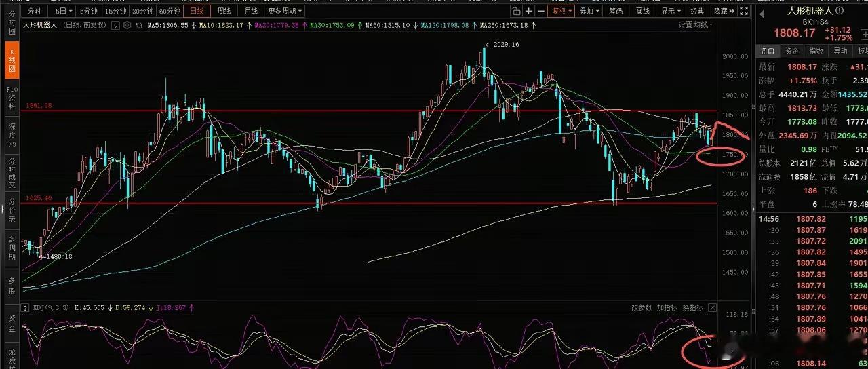The image size is (868, 369).
Task: Select 分时图 in the left sidebar
Action: coord(11,23)
